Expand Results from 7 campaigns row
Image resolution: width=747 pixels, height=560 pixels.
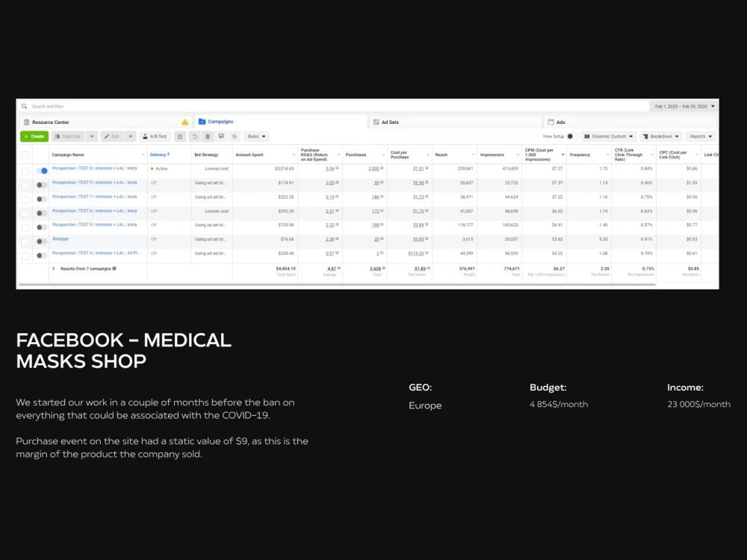click(53, 269)
